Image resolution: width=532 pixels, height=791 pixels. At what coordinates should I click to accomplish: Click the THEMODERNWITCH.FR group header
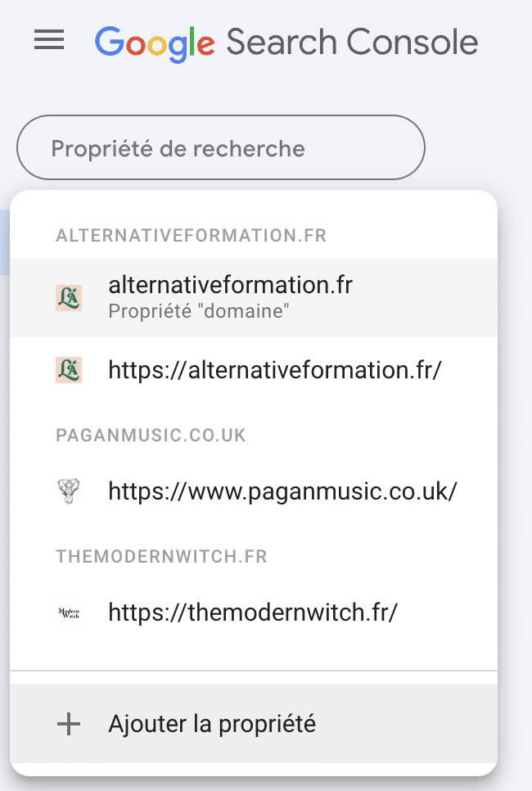[161, 557]
